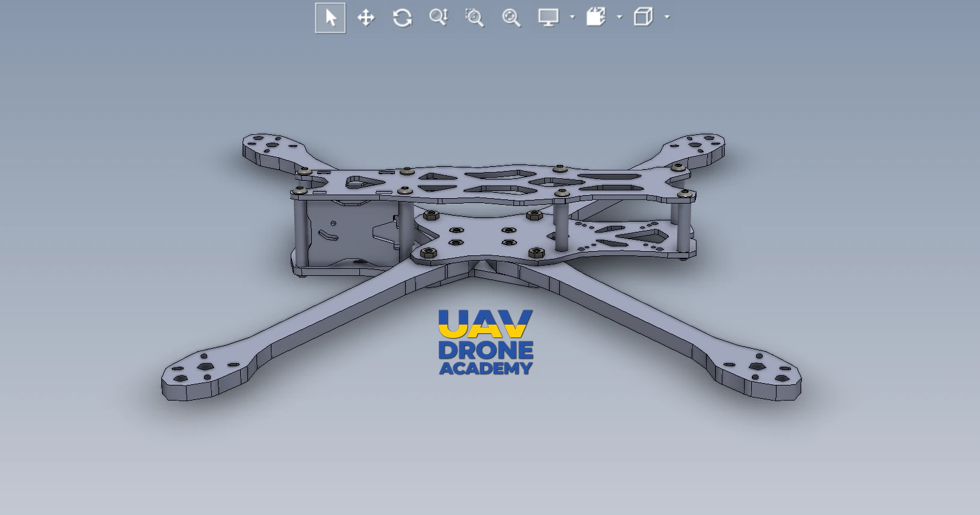This screenshot has width=980, height=515.
Task: Open dropdown arrow beside cube view icon
Action: tap(667, 17)
